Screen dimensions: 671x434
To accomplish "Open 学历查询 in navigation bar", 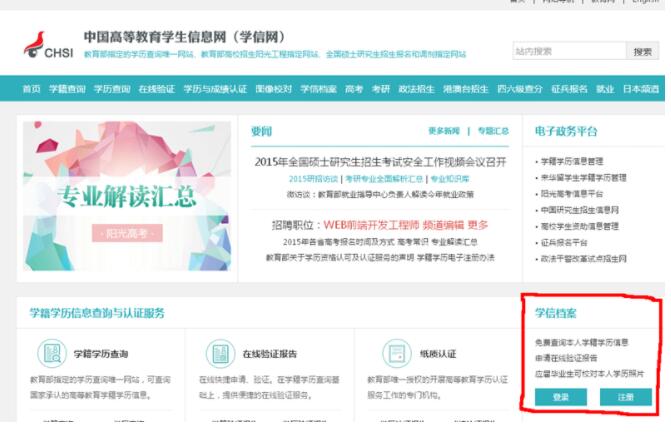I will pos(112,89).
